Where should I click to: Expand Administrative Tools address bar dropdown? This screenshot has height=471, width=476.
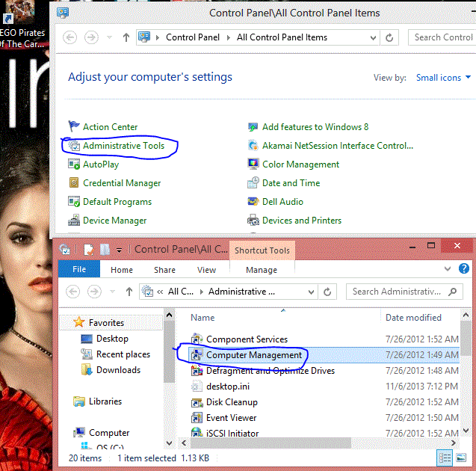[x=311, y=292]
